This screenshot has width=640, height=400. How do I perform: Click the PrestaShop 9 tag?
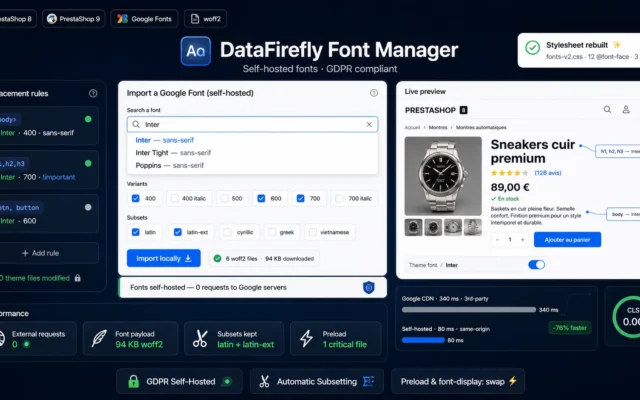coord(73,19)
